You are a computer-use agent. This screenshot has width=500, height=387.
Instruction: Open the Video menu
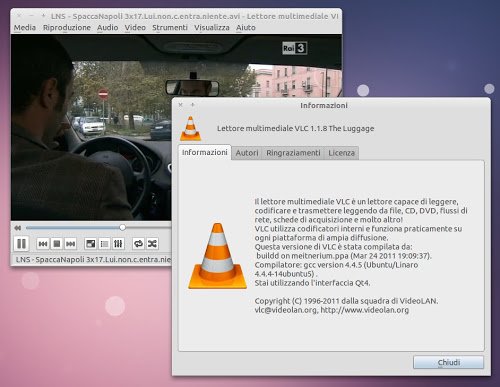tap(135, 27)
